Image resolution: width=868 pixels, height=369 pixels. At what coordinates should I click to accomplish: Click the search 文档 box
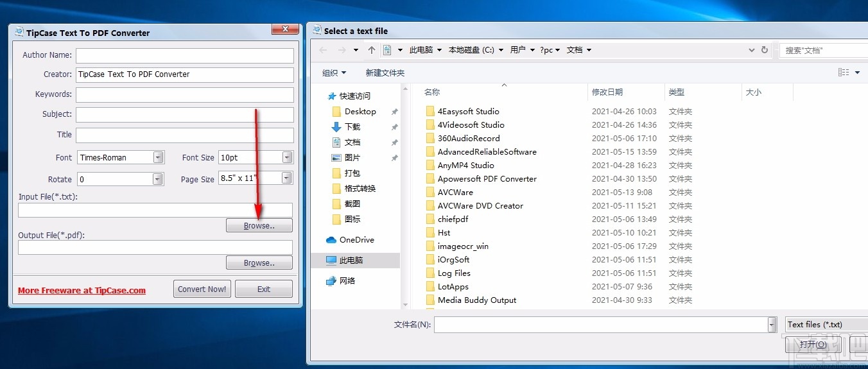824,50
